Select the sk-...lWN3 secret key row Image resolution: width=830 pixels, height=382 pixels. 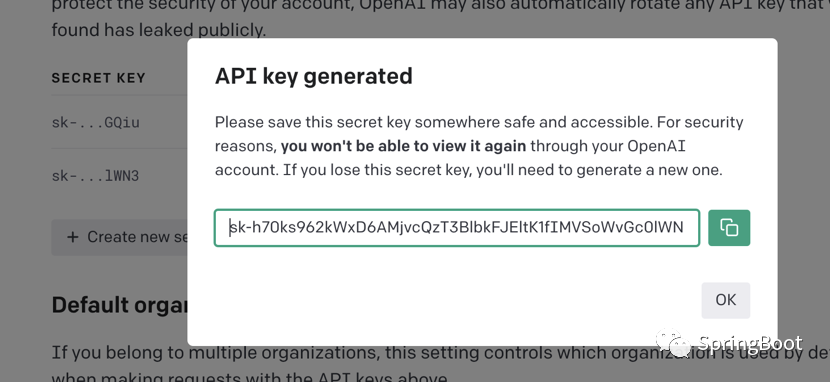[x=120, y=176]
